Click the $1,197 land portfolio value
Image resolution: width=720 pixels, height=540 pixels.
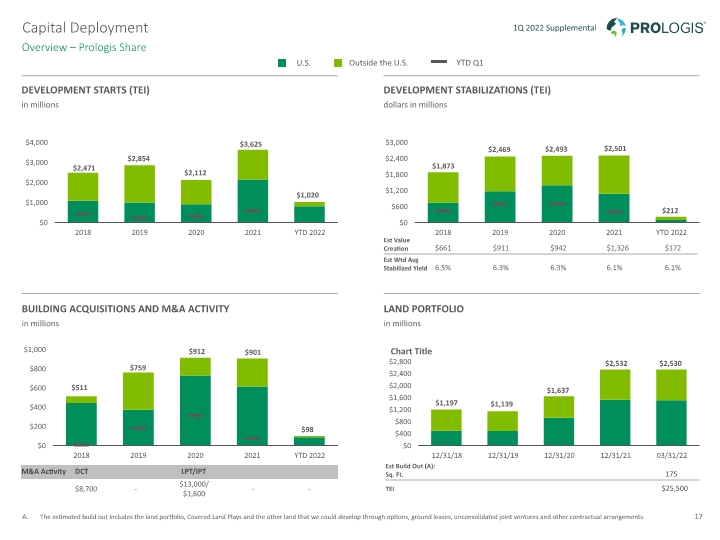446,403
